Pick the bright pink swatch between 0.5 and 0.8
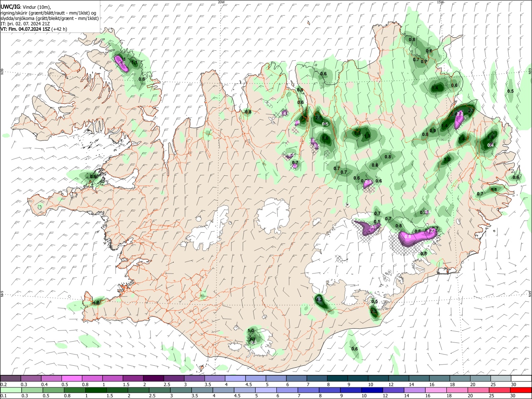Screen dimensions: 532x399 [71, 378]
